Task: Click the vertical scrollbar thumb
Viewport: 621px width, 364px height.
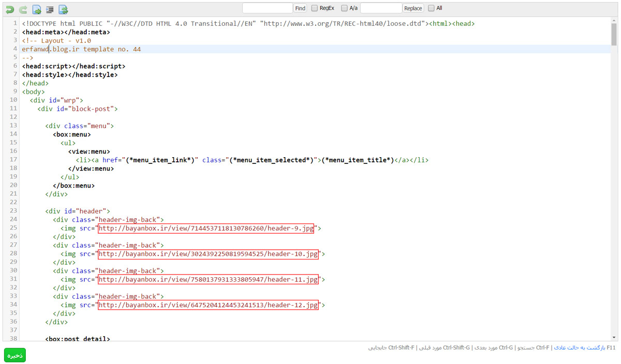Action: (614, 36)
